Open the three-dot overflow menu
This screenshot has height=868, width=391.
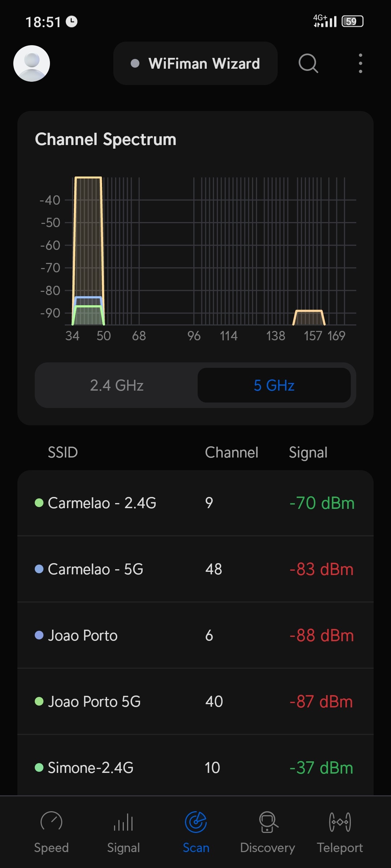(360, 63)
